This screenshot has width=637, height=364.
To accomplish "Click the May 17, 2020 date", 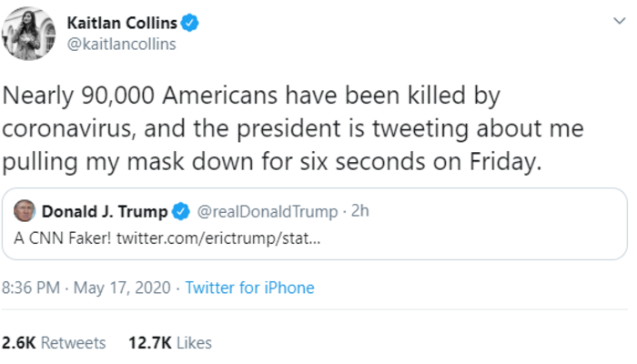I will click(x=122, y=288).
